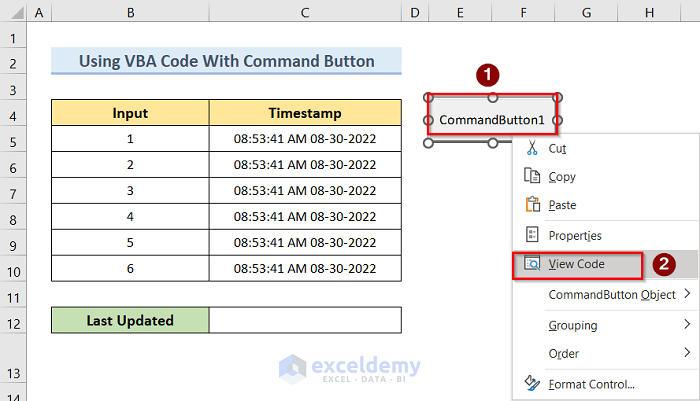The width and height of the screenshot is (700, 401).
Task: Click the Select All corner triangle
Action: tap(13, 12)
